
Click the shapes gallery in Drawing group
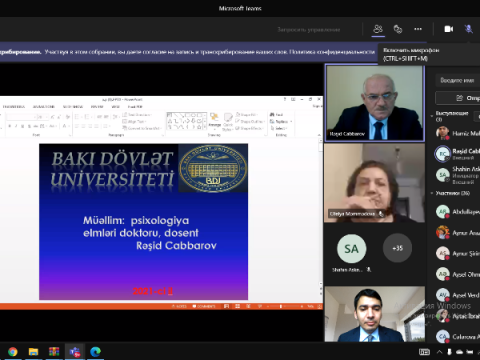click(186, 121)
